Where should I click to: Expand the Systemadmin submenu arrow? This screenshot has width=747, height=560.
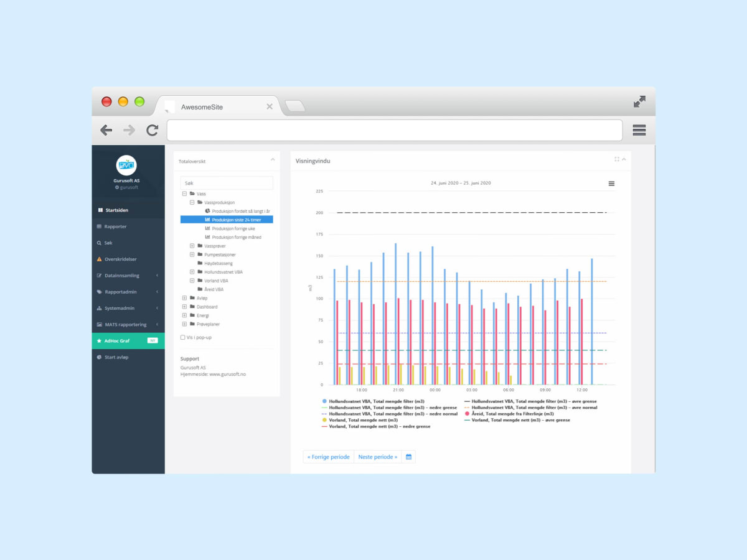click(x=157, y=308)
